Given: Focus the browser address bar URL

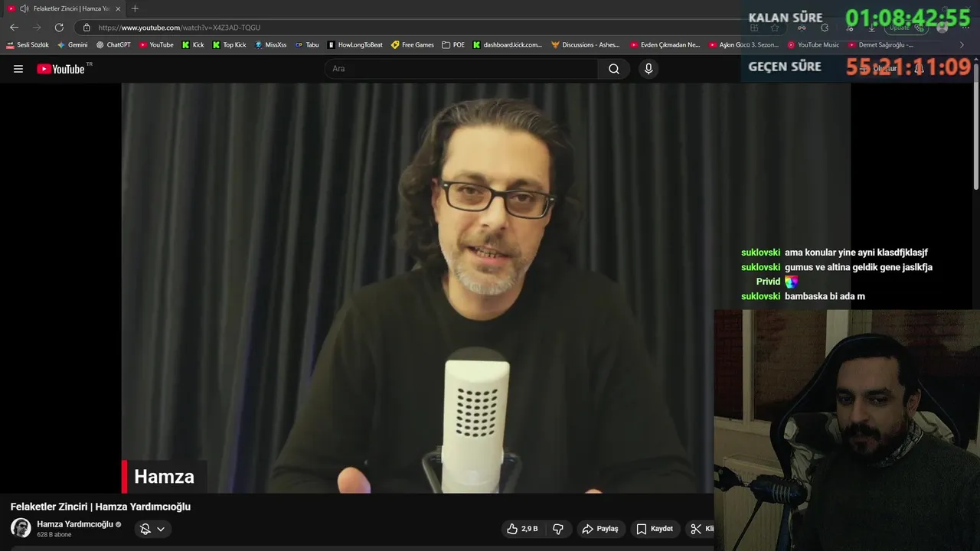Looking at the screenshot, I should [179, 28].
